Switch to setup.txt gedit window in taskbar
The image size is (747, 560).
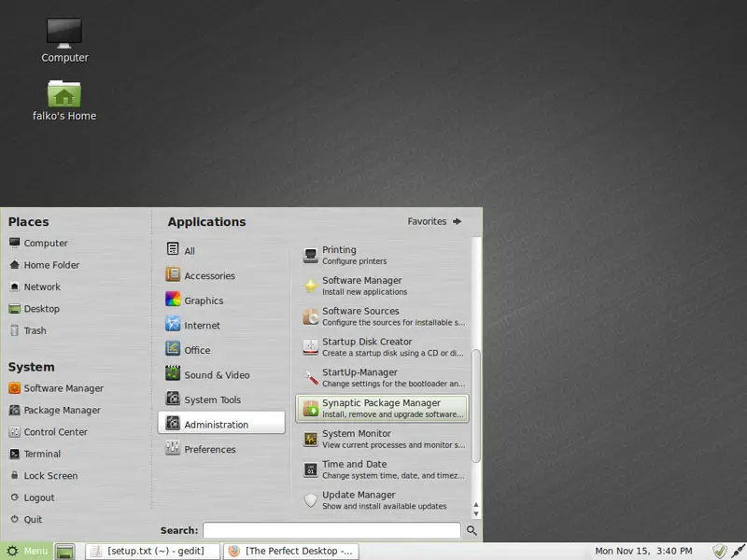[152, 551]
